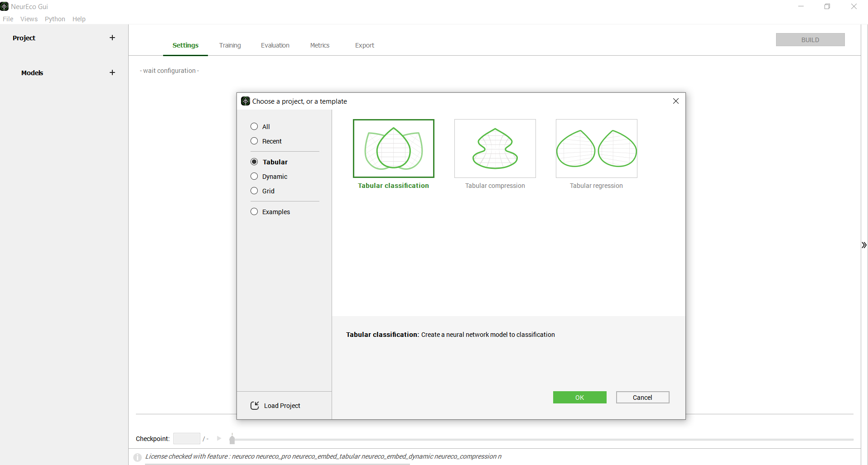
Task: Minimize the NeurEco Gui window
Action: 801,6
